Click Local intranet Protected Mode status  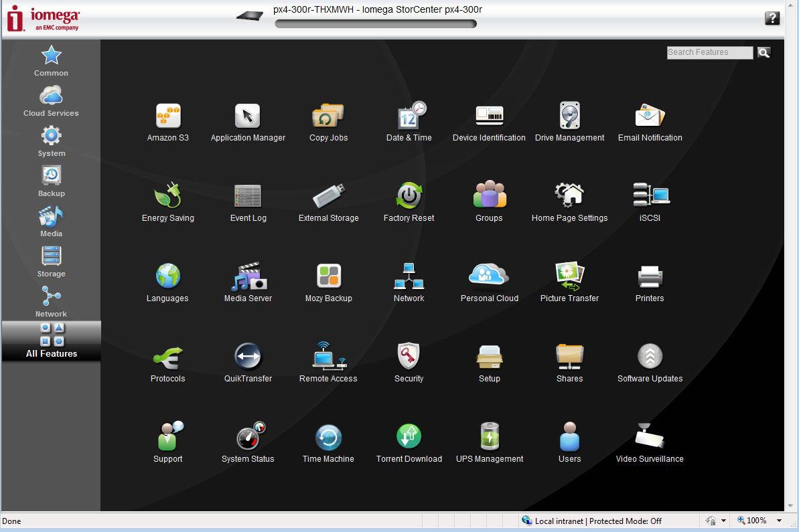[591, 521]
